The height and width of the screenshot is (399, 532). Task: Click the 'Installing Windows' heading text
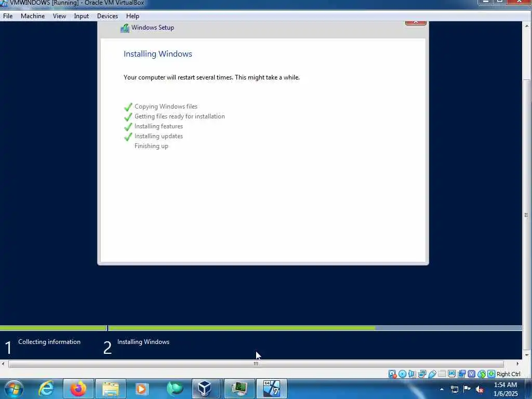point(158,54)
